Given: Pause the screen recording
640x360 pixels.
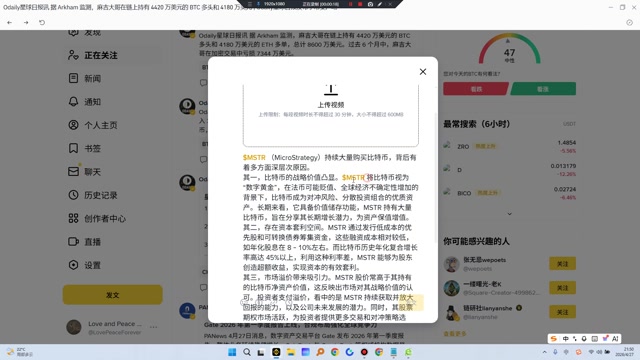Looking at the screenshot, I should 350,4.
